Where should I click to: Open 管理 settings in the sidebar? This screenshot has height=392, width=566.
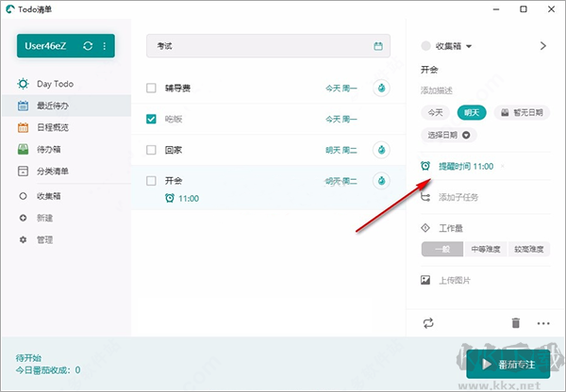[44, 239]
